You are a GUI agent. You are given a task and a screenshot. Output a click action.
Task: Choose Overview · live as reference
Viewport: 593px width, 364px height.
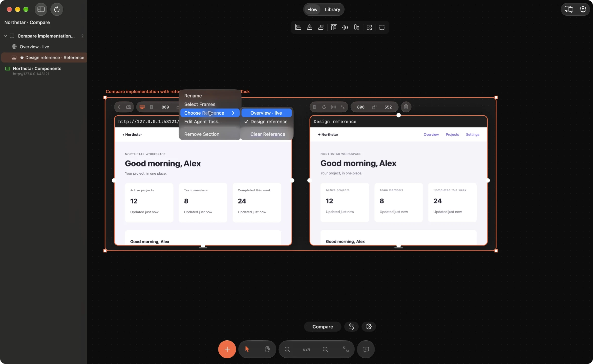click(x=267, y=113)
